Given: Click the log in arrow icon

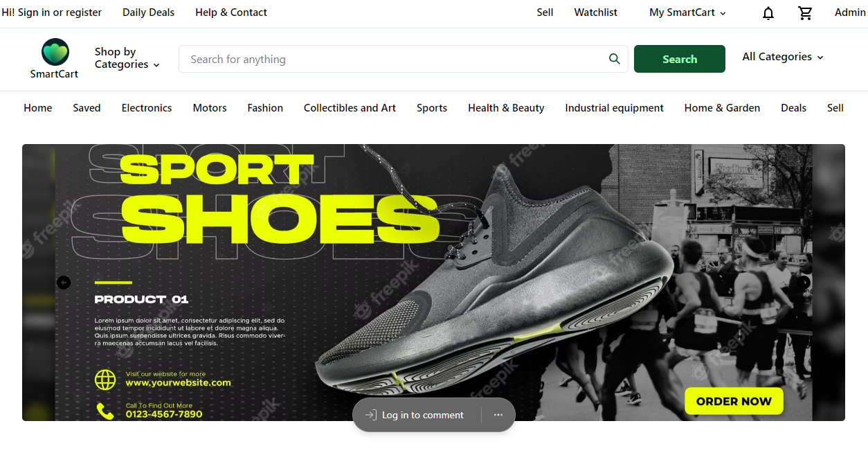Looking at the screenshot, I should [370, 415].
